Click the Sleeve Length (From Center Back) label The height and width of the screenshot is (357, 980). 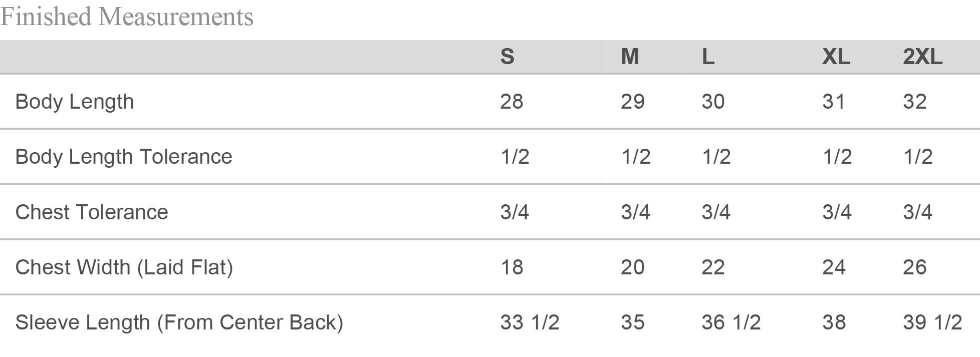(x=179, y=322)
